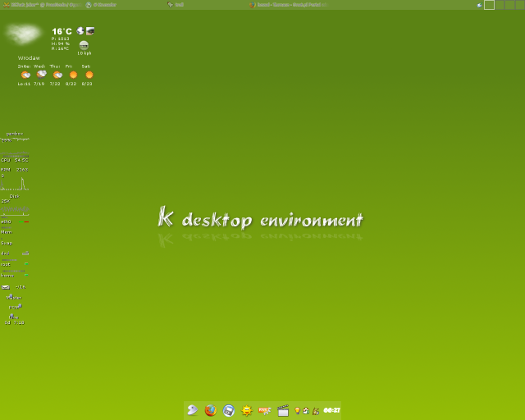Viewport: 525px width, 420px height.
Task: Click the 10 kph wind label
Action: (84, 53)
